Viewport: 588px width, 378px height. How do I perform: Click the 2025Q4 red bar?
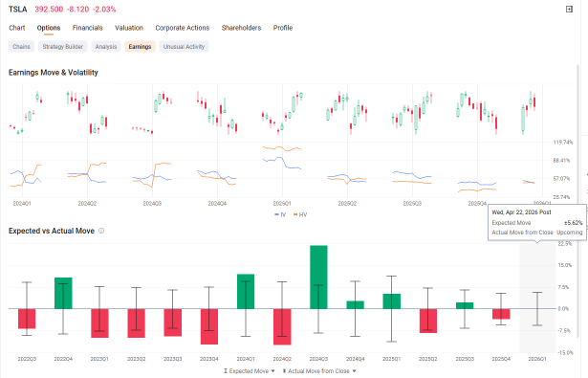click(501, 314)
